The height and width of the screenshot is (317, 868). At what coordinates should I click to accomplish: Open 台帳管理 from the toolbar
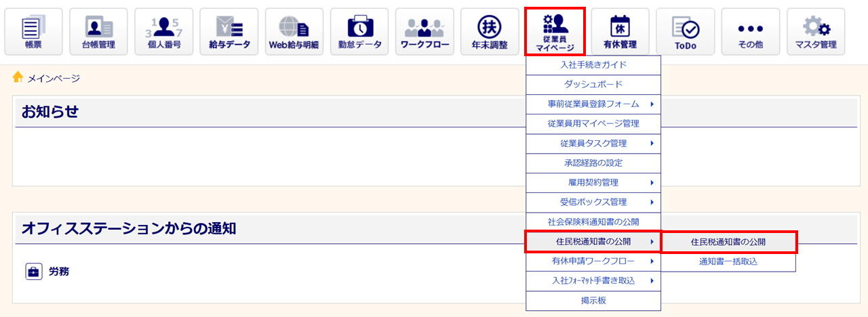tap(98, 32)
